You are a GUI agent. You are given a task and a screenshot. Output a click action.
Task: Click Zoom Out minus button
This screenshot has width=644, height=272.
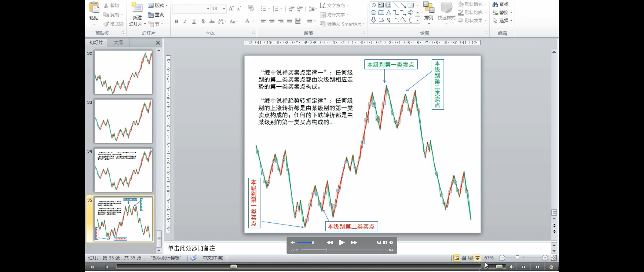(502, 258)
